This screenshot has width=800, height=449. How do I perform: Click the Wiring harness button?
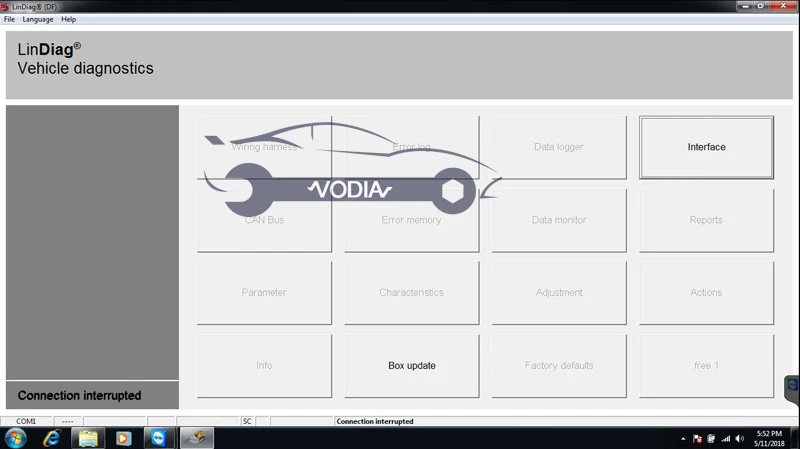(264, 147)
